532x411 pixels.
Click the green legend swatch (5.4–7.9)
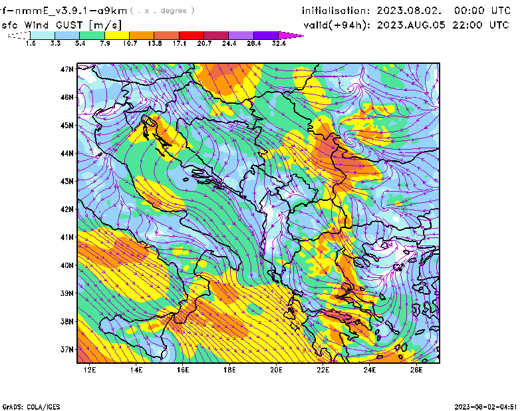(x=92, y=35)
